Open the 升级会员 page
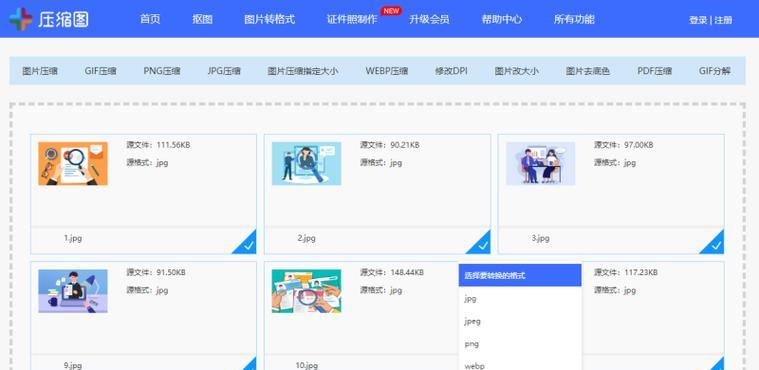This screenshot has width=759, height=370. 429,19
